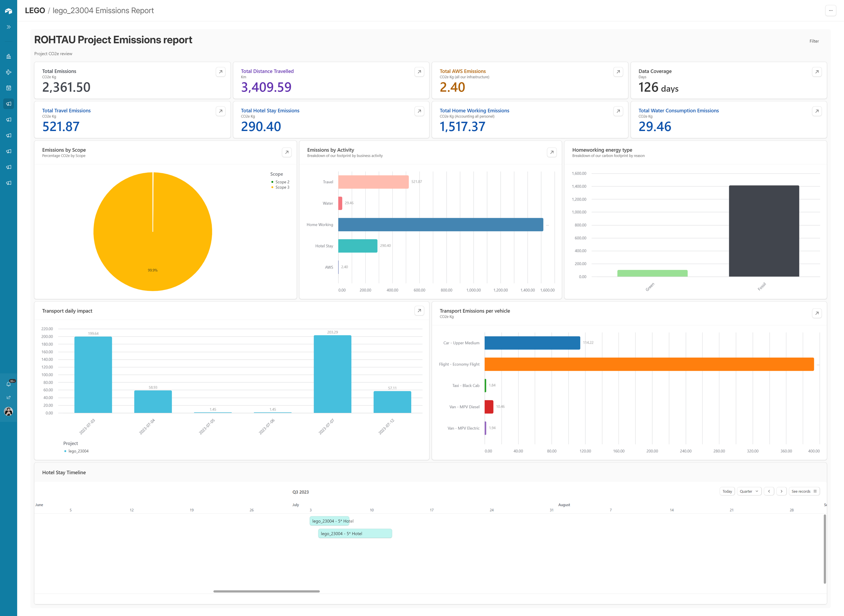This screenshot has height=616, width=844.
Task: Expand Total Emissions card with arrow icon
Action: (x=220, y=72)
